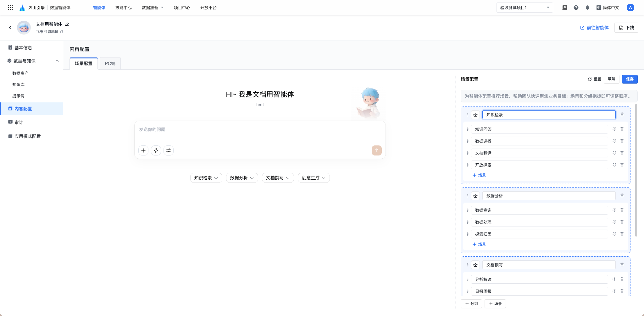Open the app grid launcher icon
The image size is (644, 316).
(10, 8)
